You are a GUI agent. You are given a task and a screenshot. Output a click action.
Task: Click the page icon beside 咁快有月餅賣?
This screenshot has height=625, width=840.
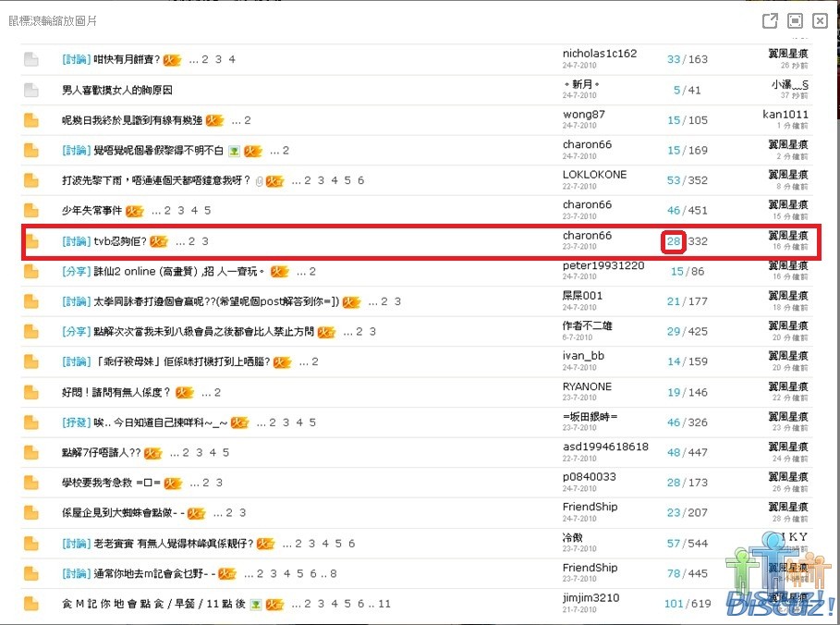pos(31,59)
